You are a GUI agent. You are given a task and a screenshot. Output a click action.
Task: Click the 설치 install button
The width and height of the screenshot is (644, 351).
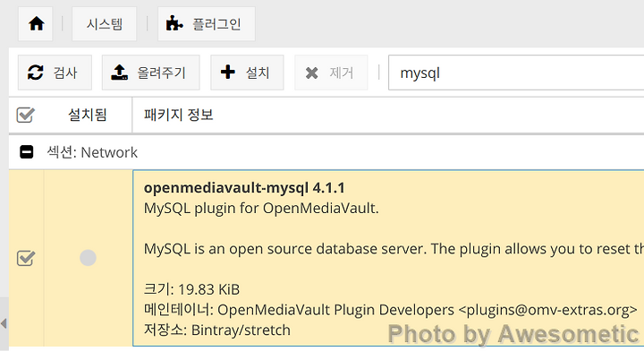[247, 73]
